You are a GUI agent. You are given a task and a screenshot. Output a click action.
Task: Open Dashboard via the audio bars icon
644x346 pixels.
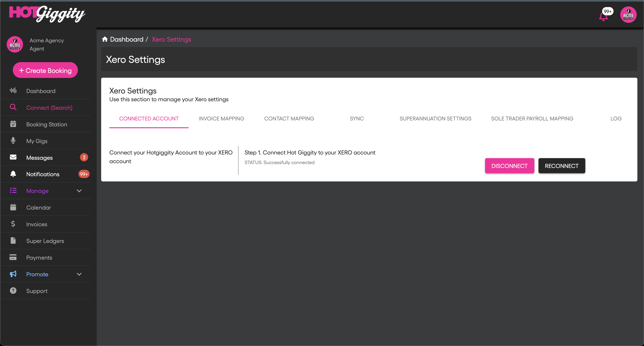click(13, 91)
